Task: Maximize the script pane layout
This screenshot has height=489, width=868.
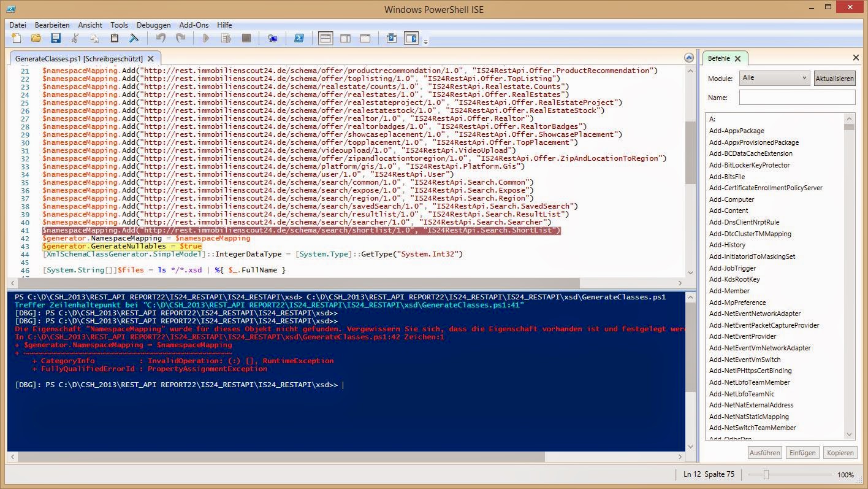Action: click(365, 39)
